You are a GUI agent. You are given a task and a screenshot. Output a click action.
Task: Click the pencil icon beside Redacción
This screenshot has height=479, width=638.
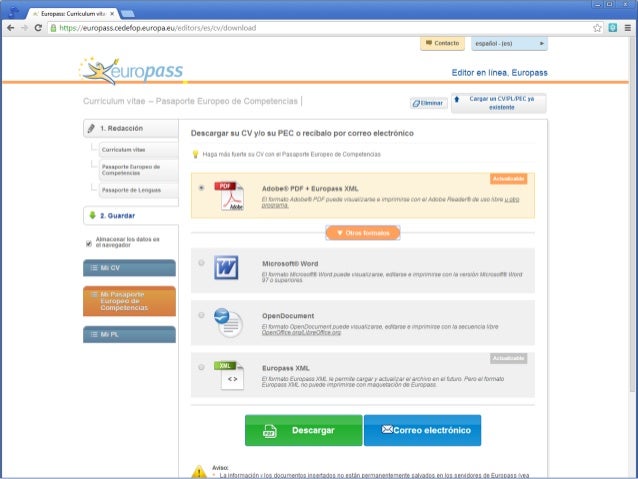coord(91,128)
